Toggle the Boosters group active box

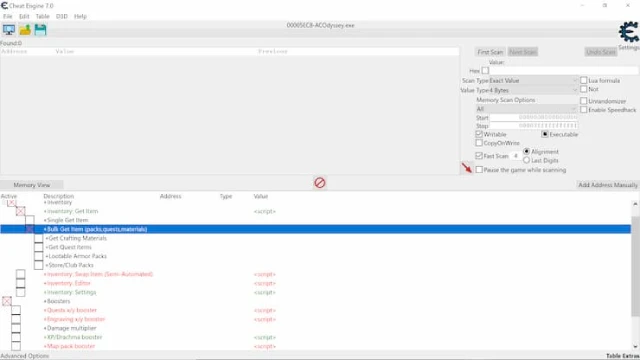[7, 301]
